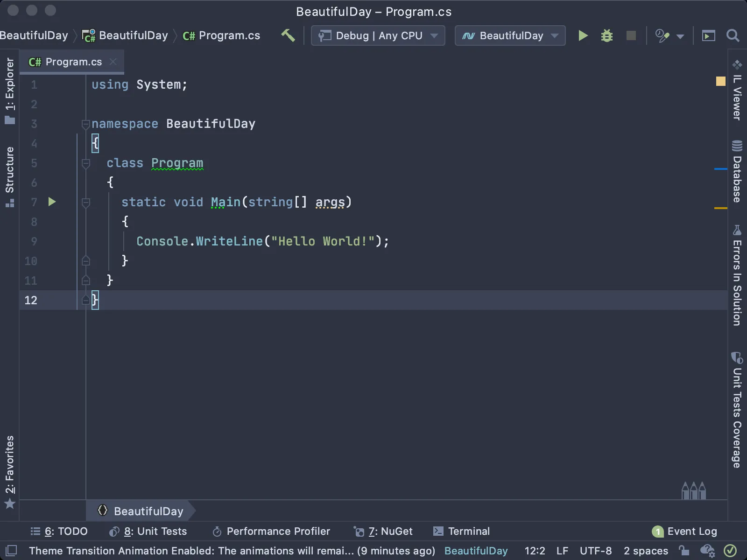
Task: Close the Program.cs editor tab
Action: [x=113, y=62]
